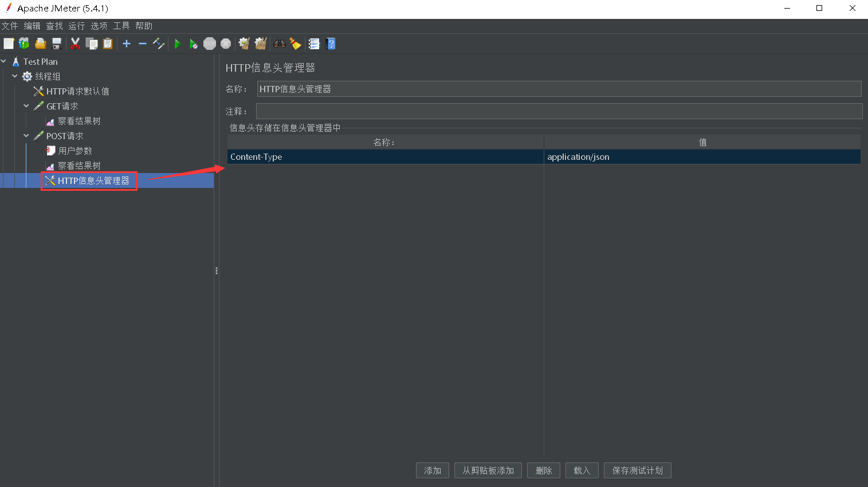The width and height of the screenshot is (868, 487).
Task: Click the panel divider handle dots
Action: click(x=217, y=270)
